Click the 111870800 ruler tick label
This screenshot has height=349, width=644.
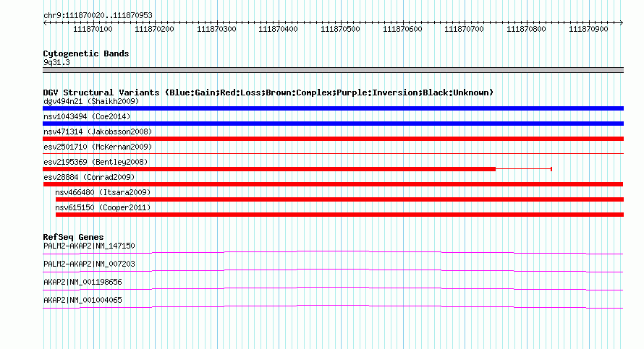(526, 29)
